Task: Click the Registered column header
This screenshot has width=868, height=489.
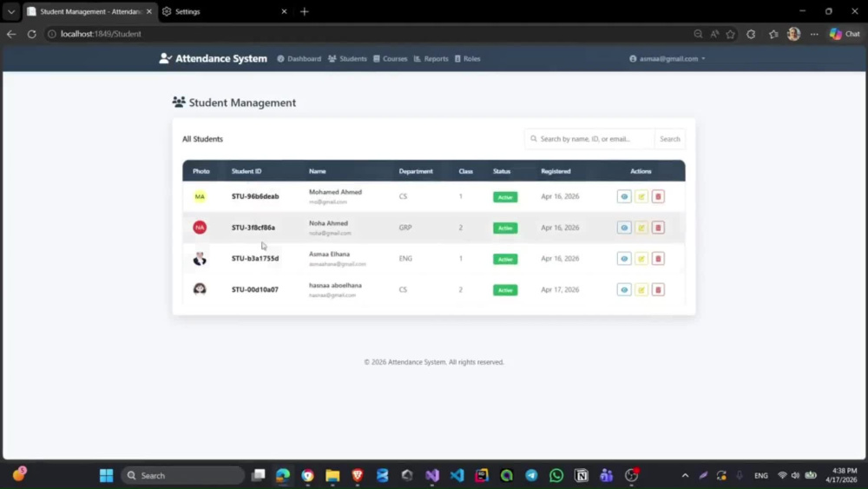Action: point(556,171)
